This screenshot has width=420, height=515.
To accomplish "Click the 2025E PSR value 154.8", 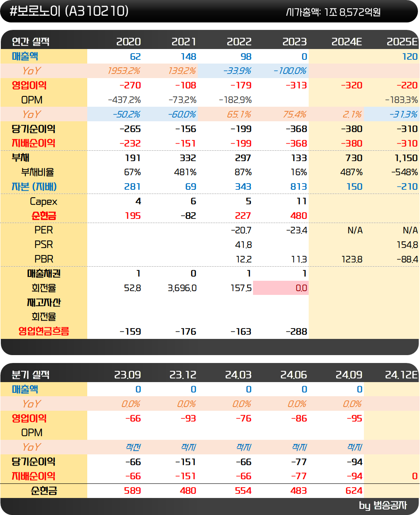I will click(x=407, y=245).
